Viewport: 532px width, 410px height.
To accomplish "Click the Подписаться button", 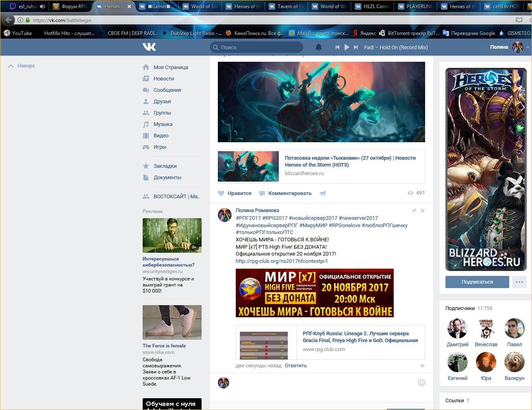I will pyautogui.click(x=477, y=282).
